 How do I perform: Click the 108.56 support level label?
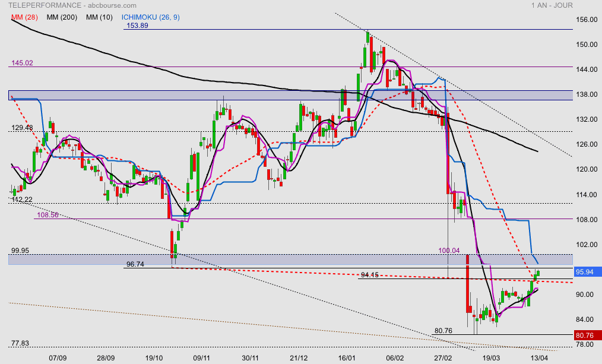click(x=48, y=215)
